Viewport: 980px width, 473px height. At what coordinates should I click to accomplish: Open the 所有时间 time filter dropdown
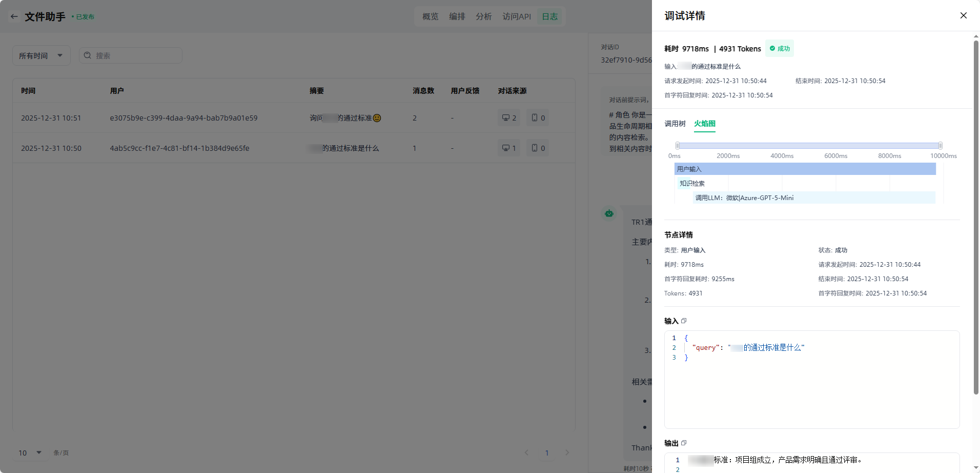click(x=41, y=55)
